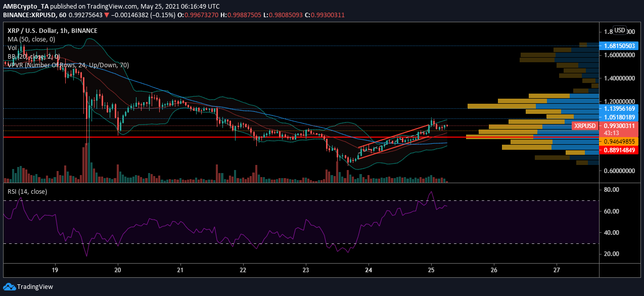644x296 pixels.
Task: Click the 1.13956169 blue price label
Action: 621,108
